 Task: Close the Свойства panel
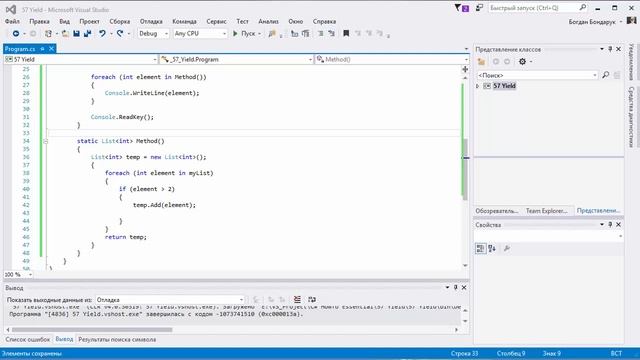point(618,224)
